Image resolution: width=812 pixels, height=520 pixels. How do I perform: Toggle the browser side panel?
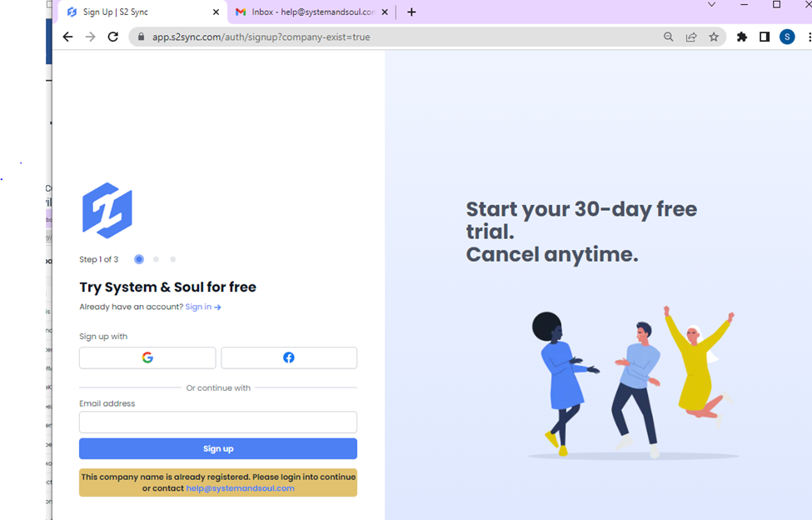[765, 37]
